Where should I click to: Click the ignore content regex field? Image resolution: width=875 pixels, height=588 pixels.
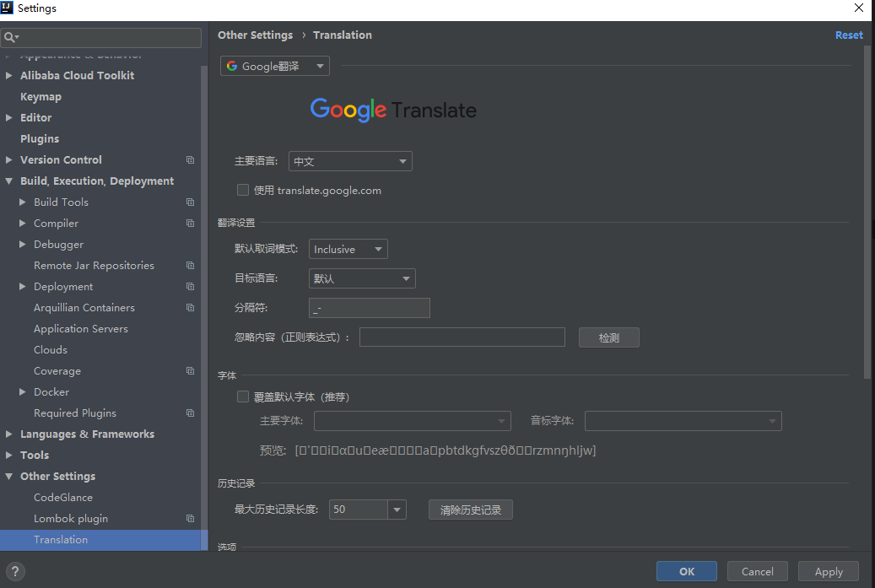point(462,337)
